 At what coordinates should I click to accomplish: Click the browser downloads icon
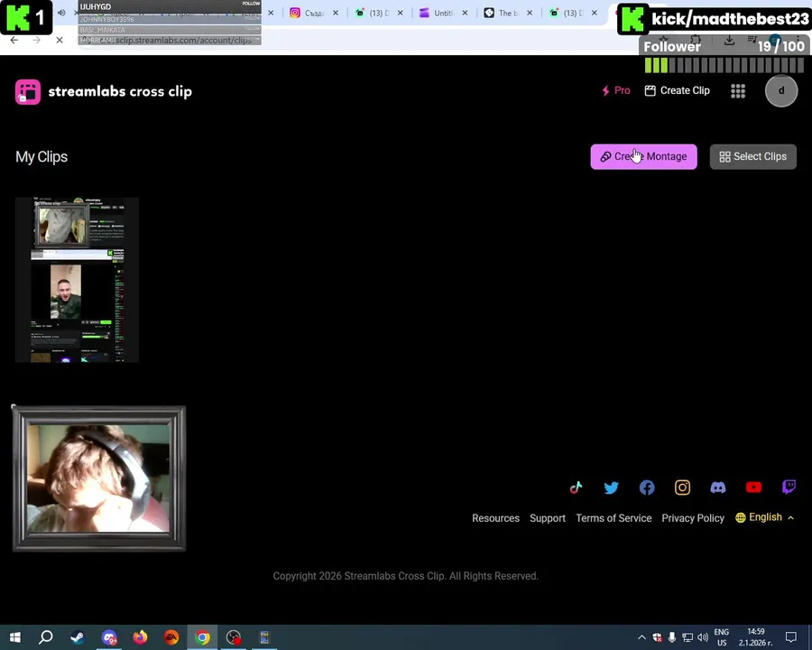click(729, 40)
